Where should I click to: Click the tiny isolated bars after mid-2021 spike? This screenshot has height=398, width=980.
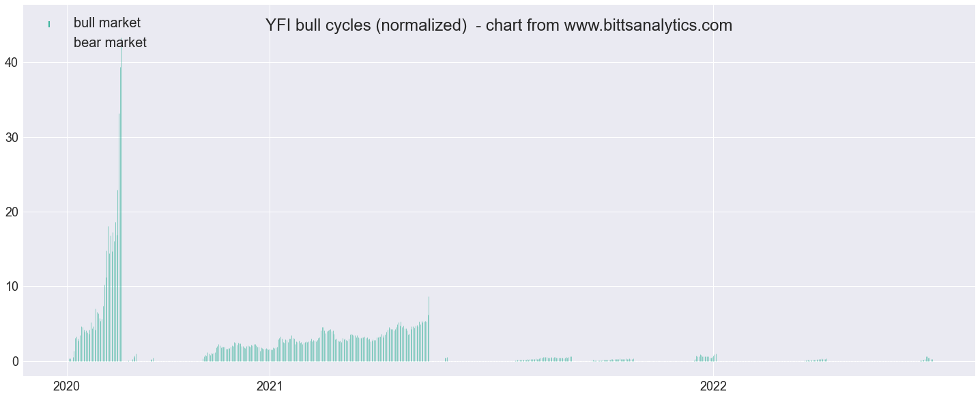click(x=446, y=358)
